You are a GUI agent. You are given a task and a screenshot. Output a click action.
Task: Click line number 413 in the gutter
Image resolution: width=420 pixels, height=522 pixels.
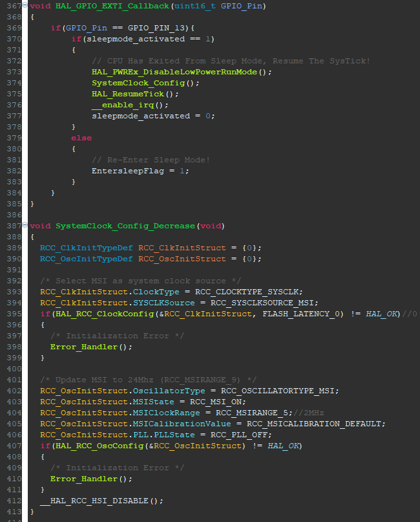[14, 512]
